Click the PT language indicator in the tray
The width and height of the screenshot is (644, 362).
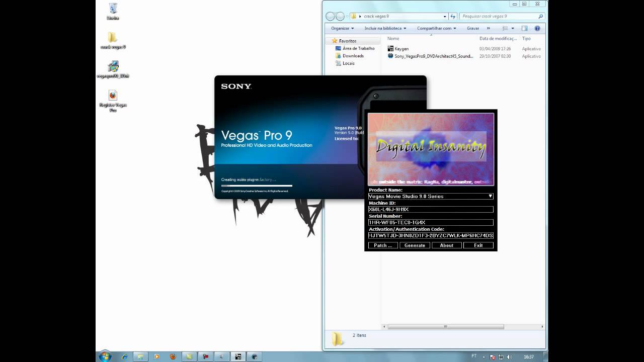pos(474,355)
